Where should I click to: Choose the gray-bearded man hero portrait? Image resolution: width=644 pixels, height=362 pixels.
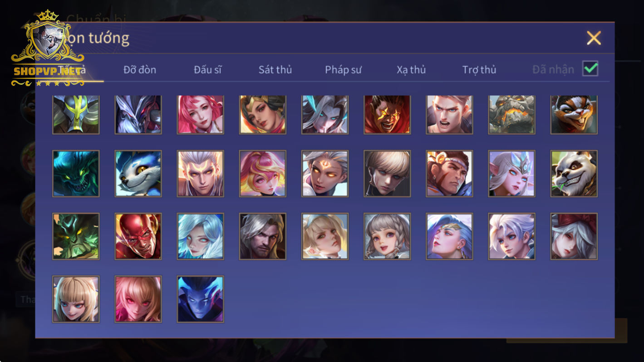tap(263, 236)
